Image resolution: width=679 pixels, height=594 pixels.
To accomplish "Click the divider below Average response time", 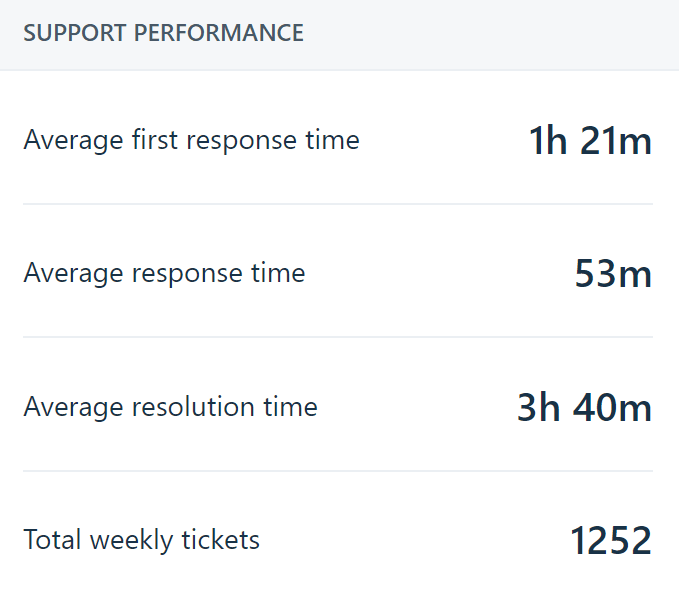I will click(x=338, y=337).
